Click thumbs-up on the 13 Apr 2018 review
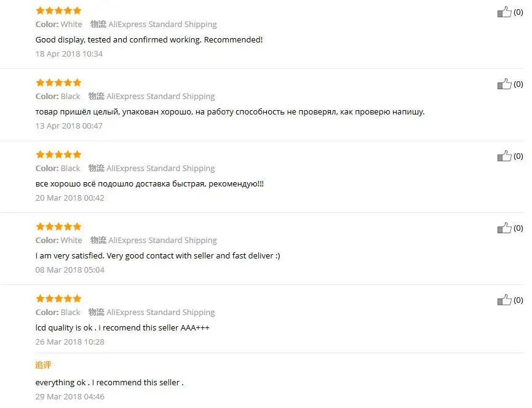Viewport: 532px width, 408px height. pyautogui.click(x=504, y=84)
